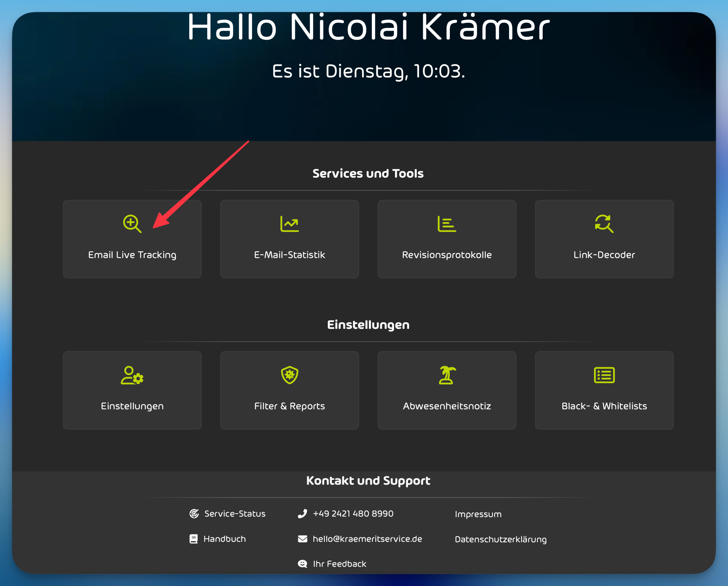Open the Service-Status link
Screen dimensions: 728x586
[235, 514]
